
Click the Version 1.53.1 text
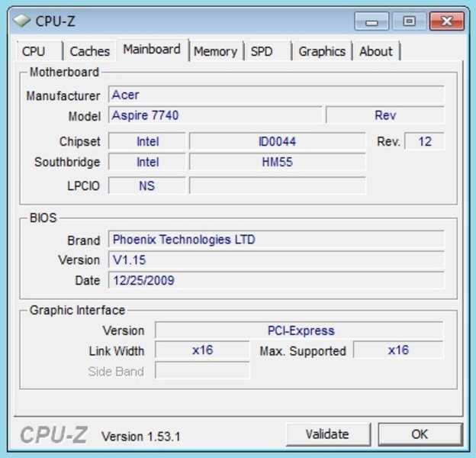(x=141, y=437)
